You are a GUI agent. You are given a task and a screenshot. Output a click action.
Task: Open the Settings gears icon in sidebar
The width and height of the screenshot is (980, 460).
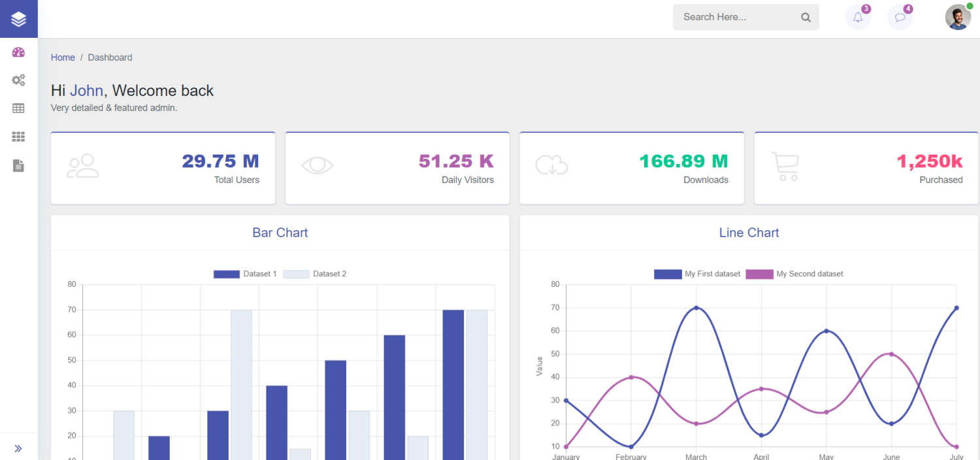18,80
